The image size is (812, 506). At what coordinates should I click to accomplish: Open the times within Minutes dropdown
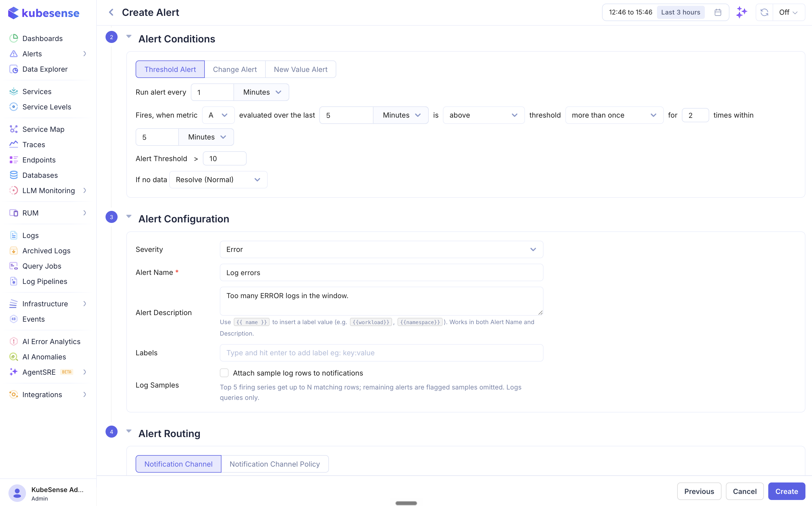(206, 137)
